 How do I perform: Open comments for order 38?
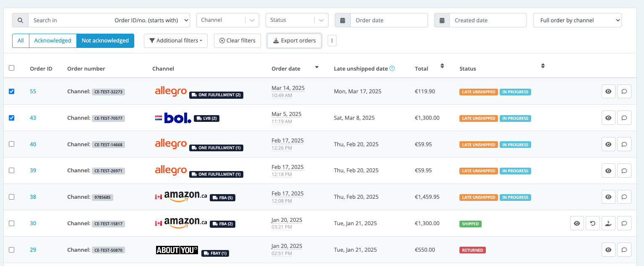(x=624, y=197)
